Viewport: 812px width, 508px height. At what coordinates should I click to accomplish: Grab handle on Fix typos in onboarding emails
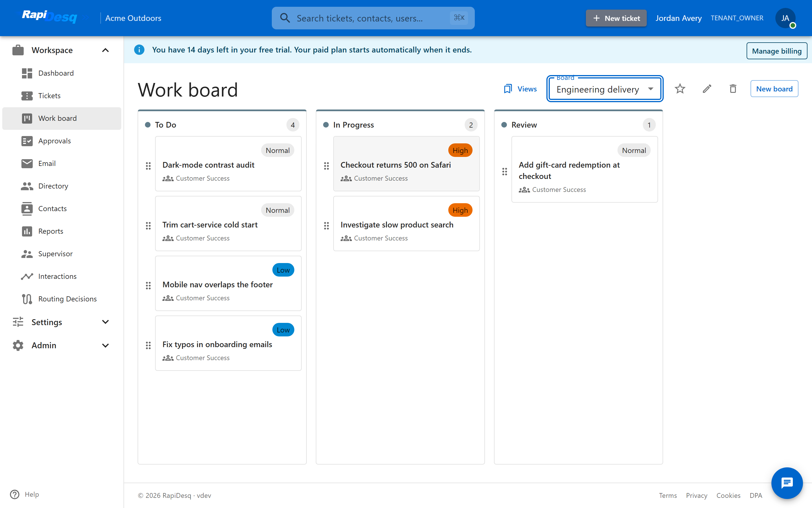[x=148, y=345]
